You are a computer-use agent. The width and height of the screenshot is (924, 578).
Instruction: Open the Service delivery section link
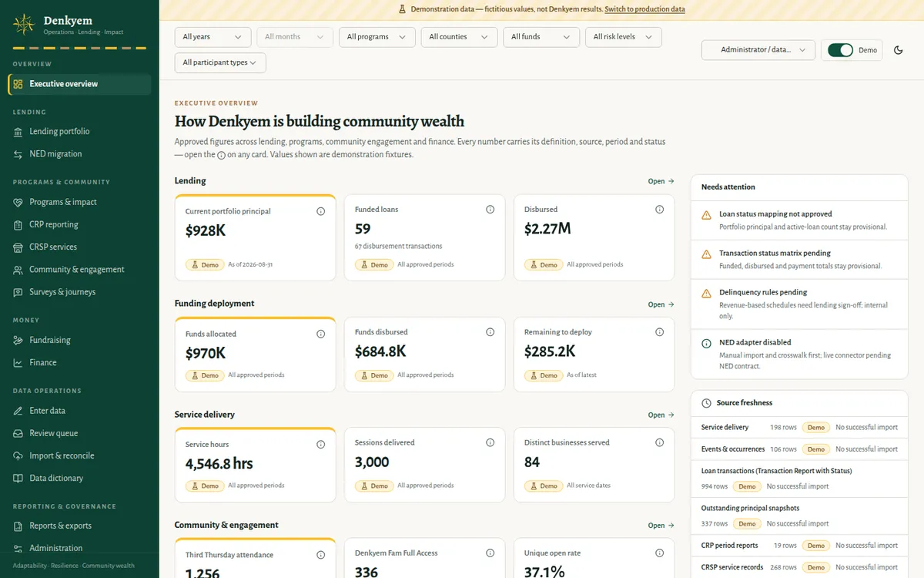pyautogui.click(x=661, y=415)
